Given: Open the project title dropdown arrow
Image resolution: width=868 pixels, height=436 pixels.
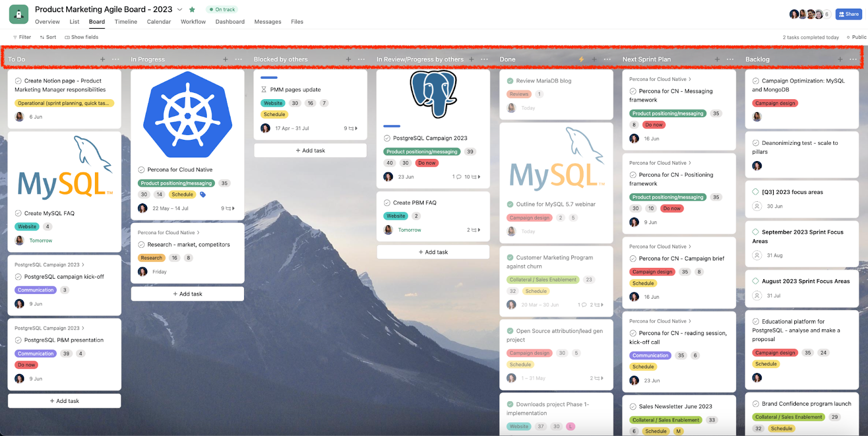Looking at the screenshot, I should [x=180, y=10].
